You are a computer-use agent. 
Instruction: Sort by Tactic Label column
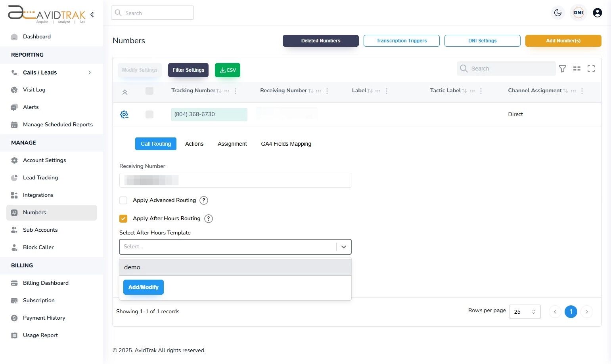(x=464, y=91)
